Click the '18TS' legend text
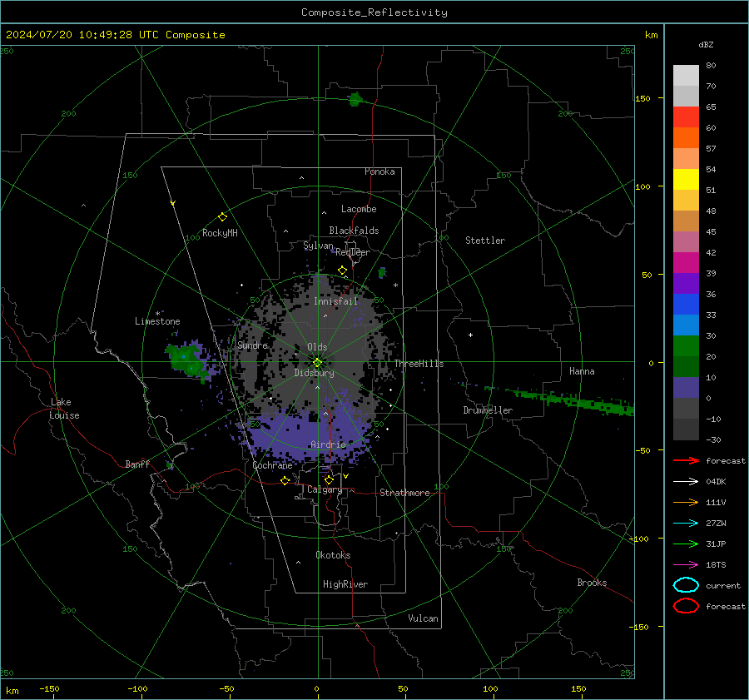 (716, 565)
